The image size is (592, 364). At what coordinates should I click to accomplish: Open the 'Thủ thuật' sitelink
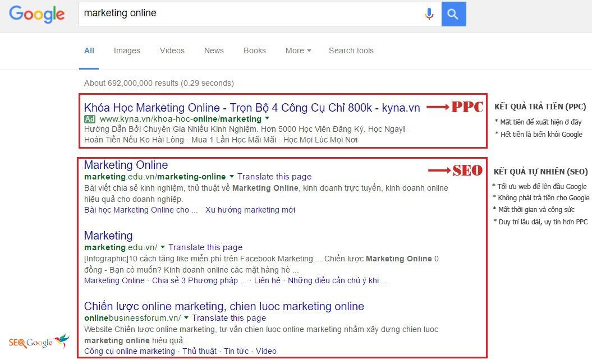pos(199,351)
